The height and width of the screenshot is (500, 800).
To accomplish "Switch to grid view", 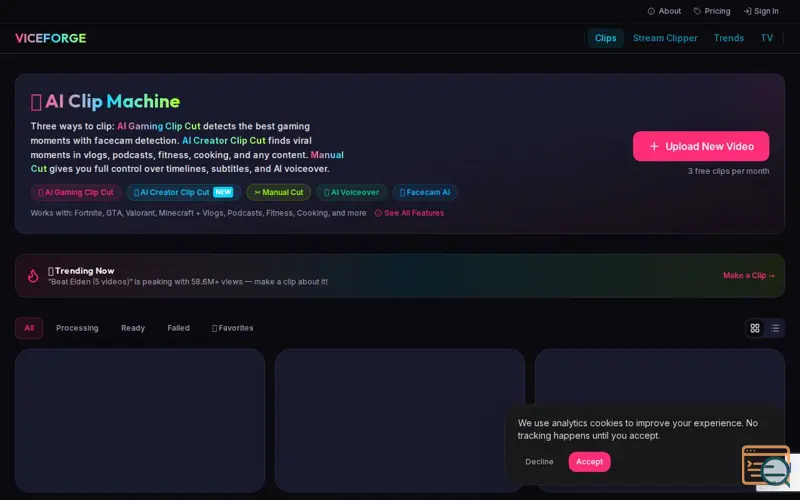I will tap(755, 328).
